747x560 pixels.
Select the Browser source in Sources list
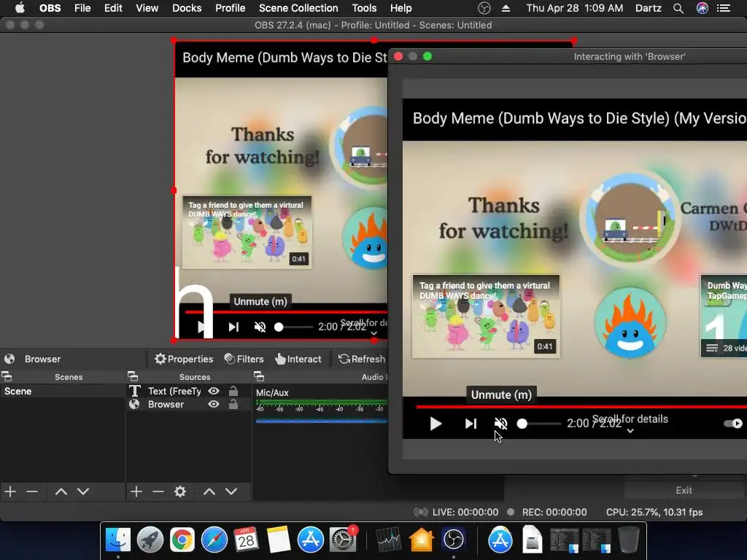[x=166, y=404]
